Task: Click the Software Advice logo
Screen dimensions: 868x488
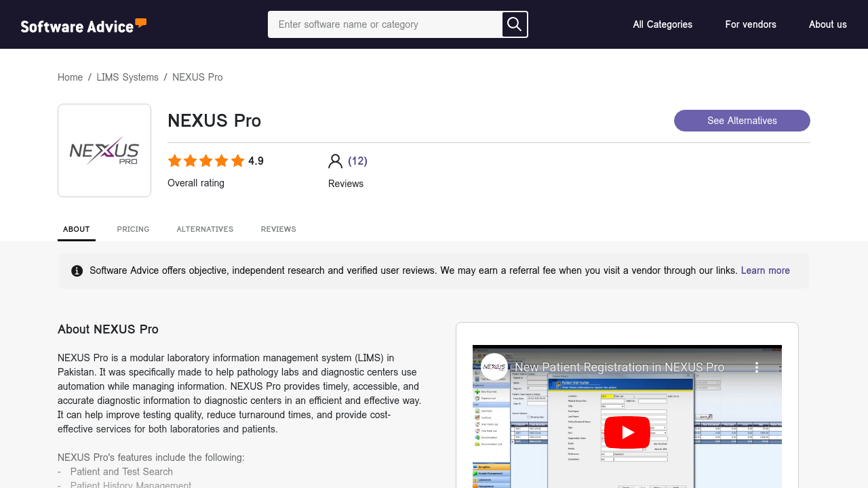Action: 83,25
